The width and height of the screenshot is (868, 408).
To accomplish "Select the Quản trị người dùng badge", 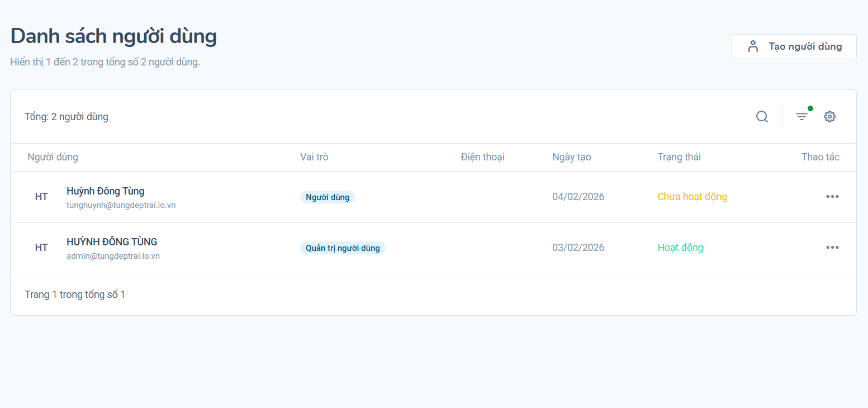I will tap(343, 248).
